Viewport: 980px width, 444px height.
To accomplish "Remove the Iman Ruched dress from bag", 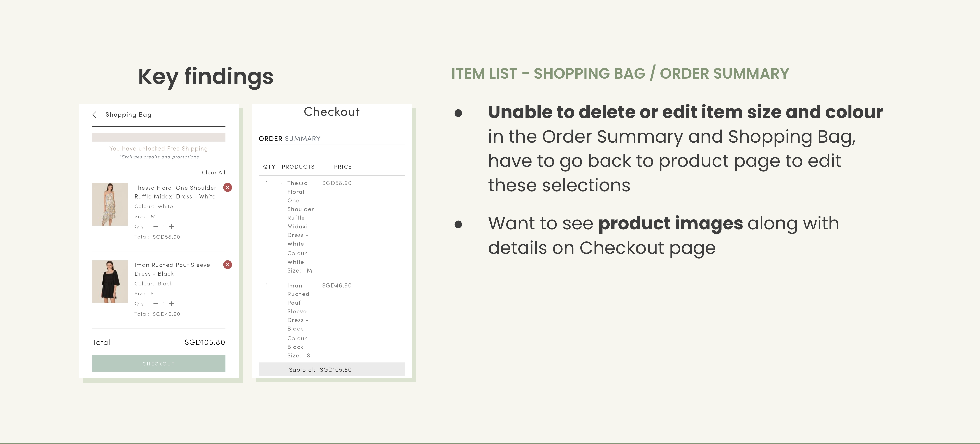I will (x=227, y=265).
